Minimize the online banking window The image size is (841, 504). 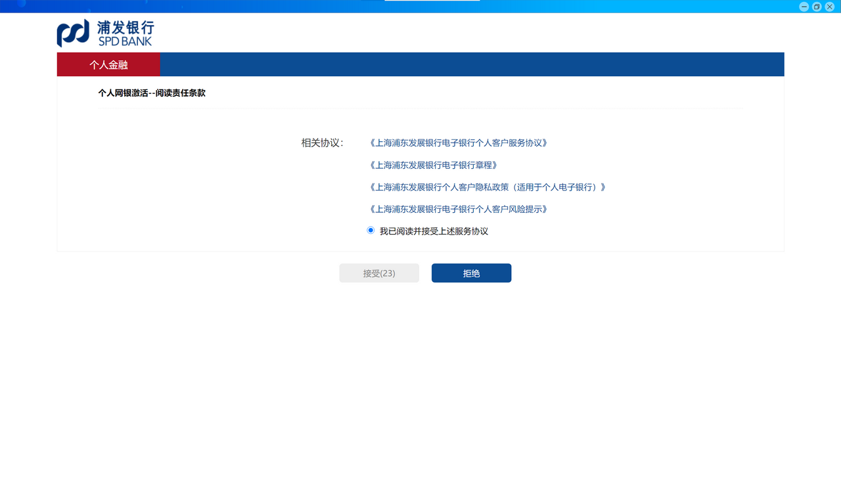tap(804, 7)
